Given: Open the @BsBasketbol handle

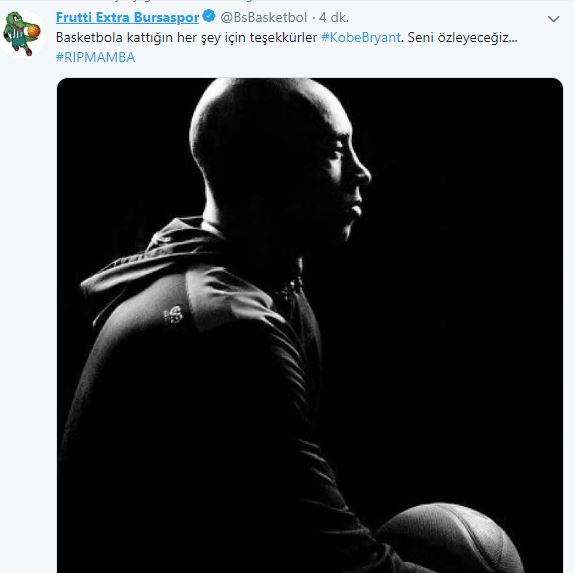Looking at the screenshot, I should pos(264,18).
